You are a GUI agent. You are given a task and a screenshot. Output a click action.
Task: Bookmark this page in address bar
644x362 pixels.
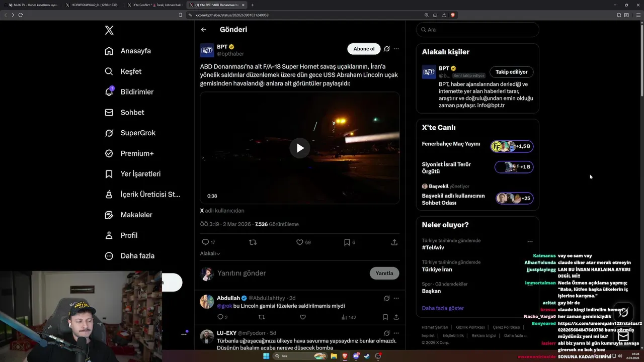coord(180,15)
